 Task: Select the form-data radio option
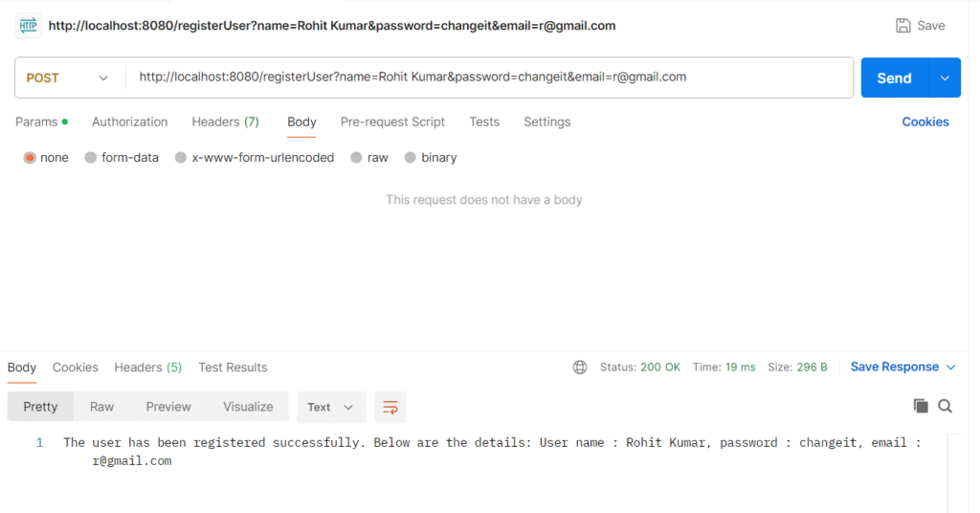pos(91,158)
